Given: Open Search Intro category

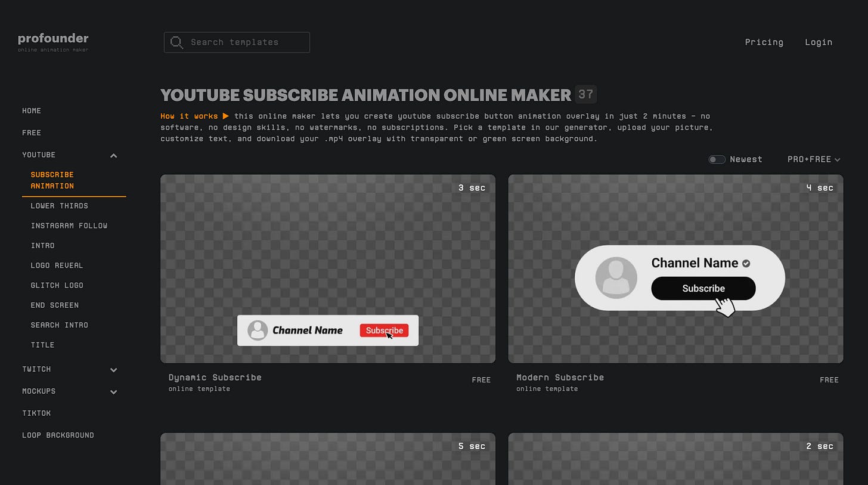Looking at the screenshot, I should point(59,325).
